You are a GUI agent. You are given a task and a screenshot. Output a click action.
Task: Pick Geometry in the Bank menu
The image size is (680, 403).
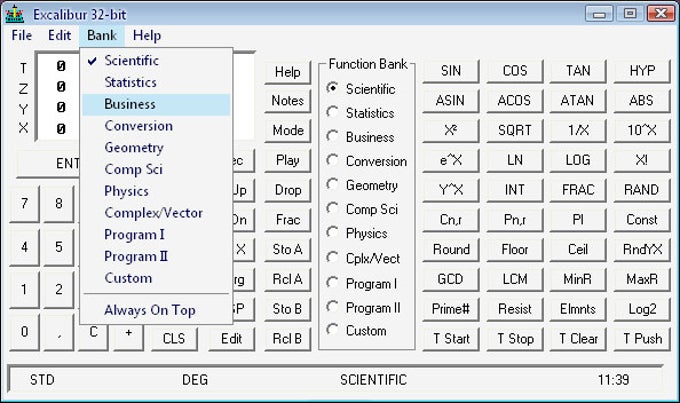156,148
